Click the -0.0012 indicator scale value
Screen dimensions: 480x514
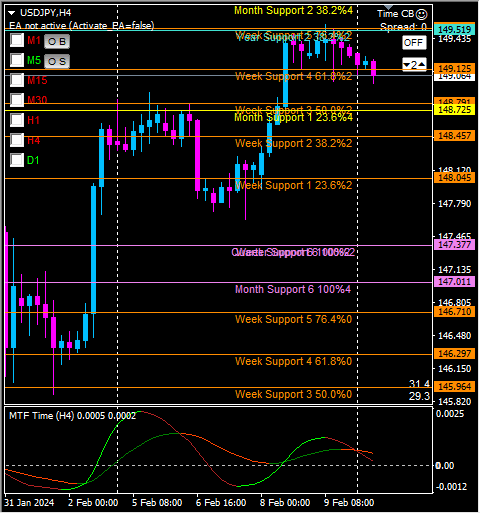(x=451, y=487)
